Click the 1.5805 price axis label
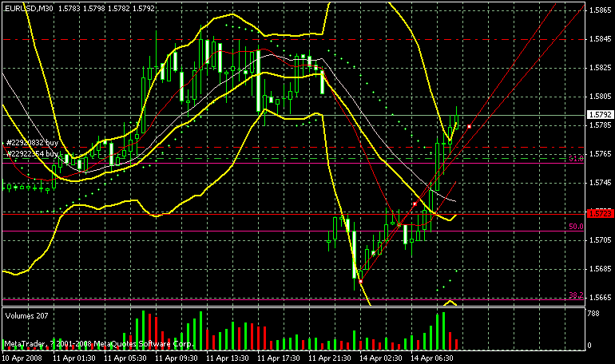615x364 pixels. tap(601, 97)
